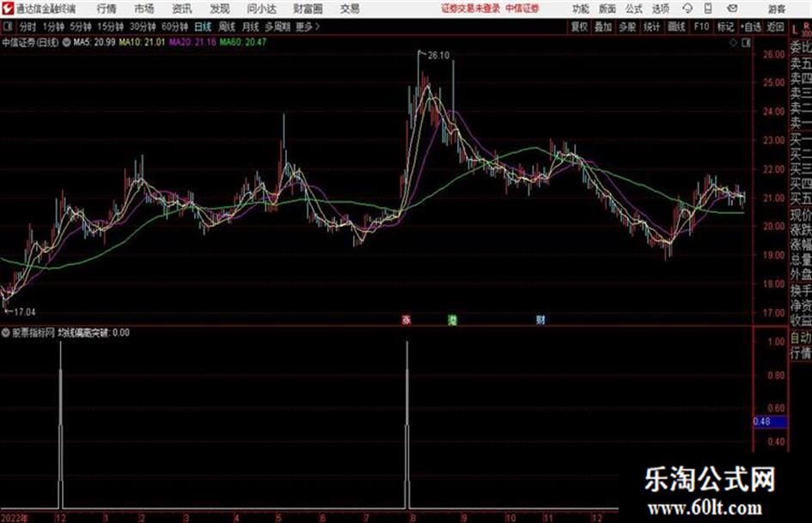Click the 17.04 low price label
812x523 pixels.
(x=24, y=313)
